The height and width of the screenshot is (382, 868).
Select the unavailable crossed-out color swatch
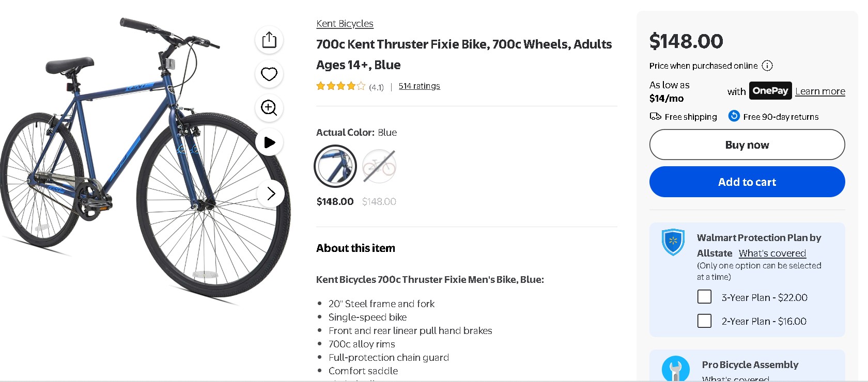(x=379, y=166)
